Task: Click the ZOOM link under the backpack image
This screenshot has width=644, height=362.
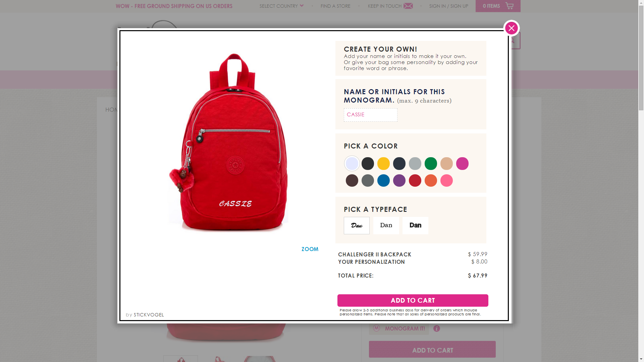Action: pyautogui.click(x=310, y=249)
